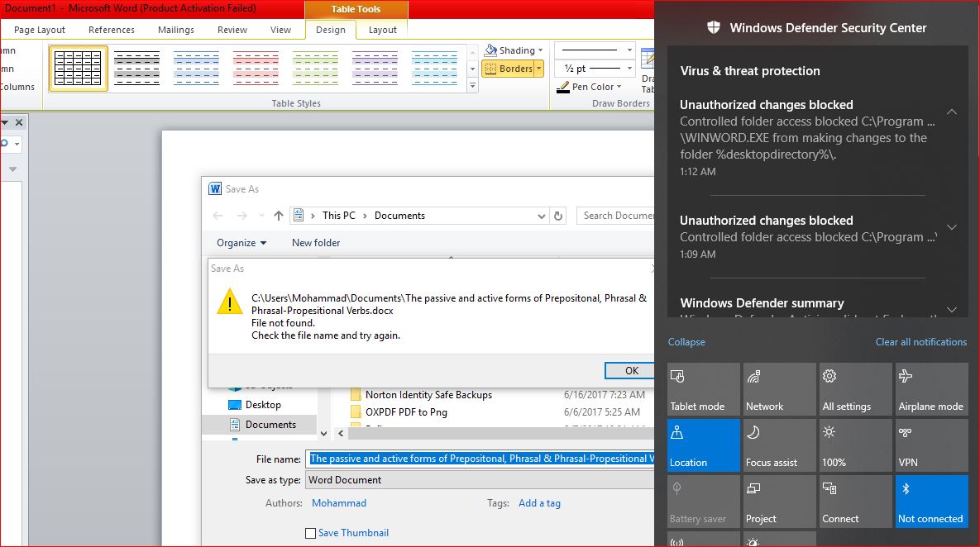The height and width of the screenshot is (547, 980).
Task: Open All settings from action center
Action: tap(856, 389)
